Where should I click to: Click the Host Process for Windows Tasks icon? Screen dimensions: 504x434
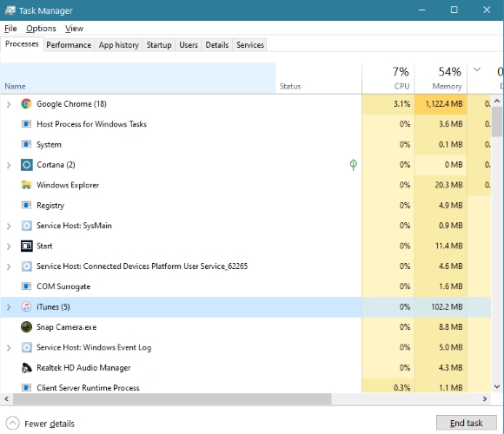tap(26, 124)
